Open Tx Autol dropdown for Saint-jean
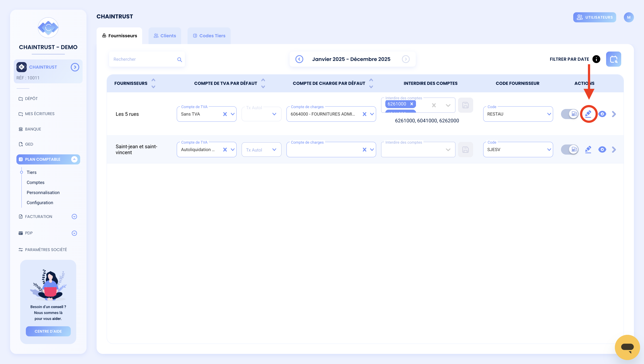 [x=274, y=150]
